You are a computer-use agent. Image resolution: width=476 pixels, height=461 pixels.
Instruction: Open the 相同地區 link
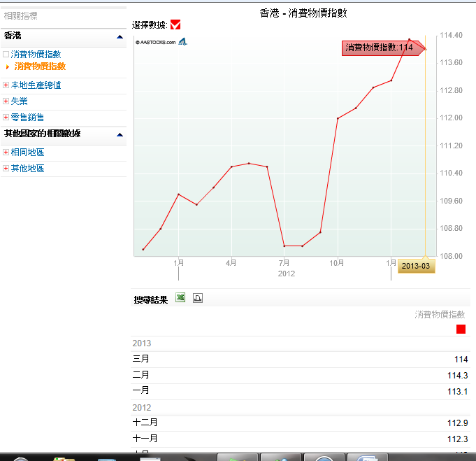point(27,153)
